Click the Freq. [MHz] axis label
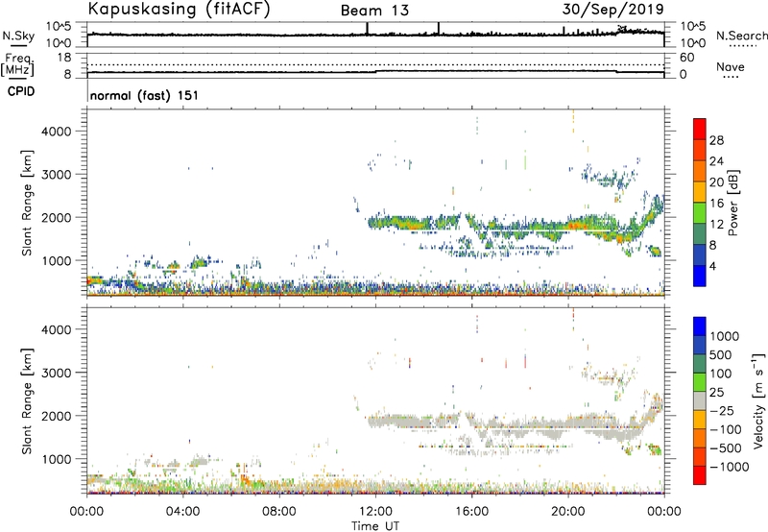 18,64
